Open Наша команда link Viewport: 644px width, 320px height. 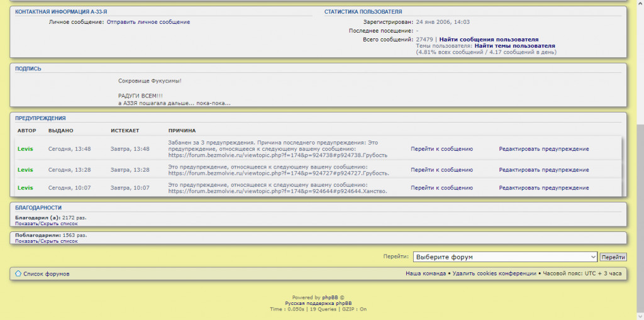[x=426, y=273]
